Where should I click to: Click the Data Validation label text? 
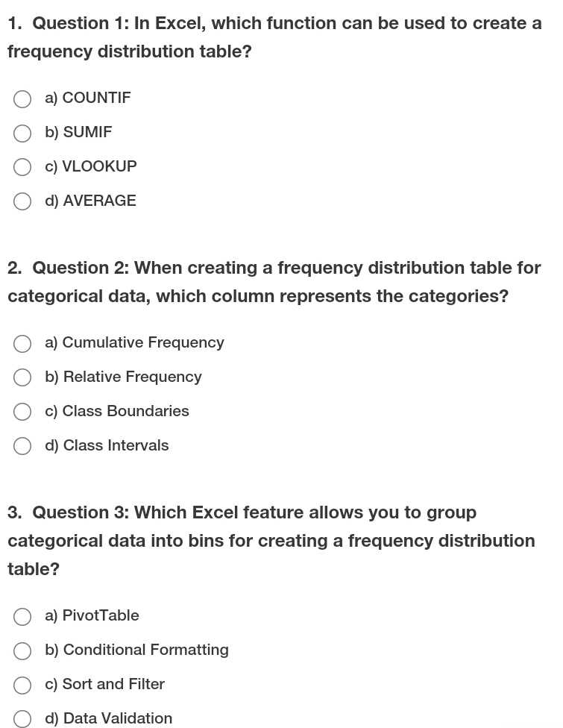click(x=109, y=718)
